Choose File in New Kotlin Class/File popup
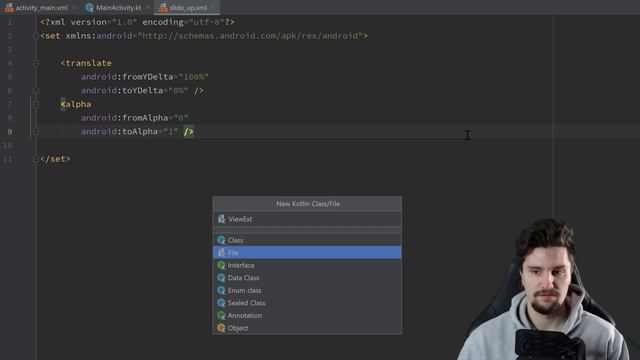Viewport: 640px width, 360px height. pyautogui.click(x=307, y=253)
